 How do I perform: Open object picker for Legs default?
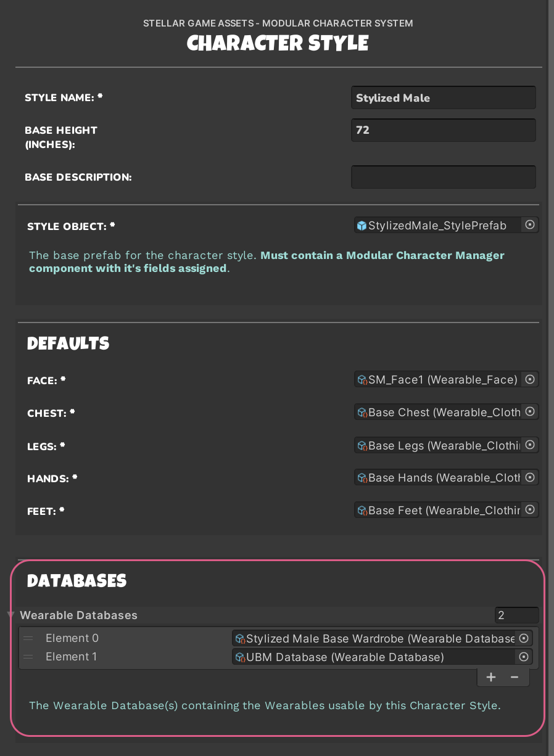pyautogui.click(x=529, y=445)
